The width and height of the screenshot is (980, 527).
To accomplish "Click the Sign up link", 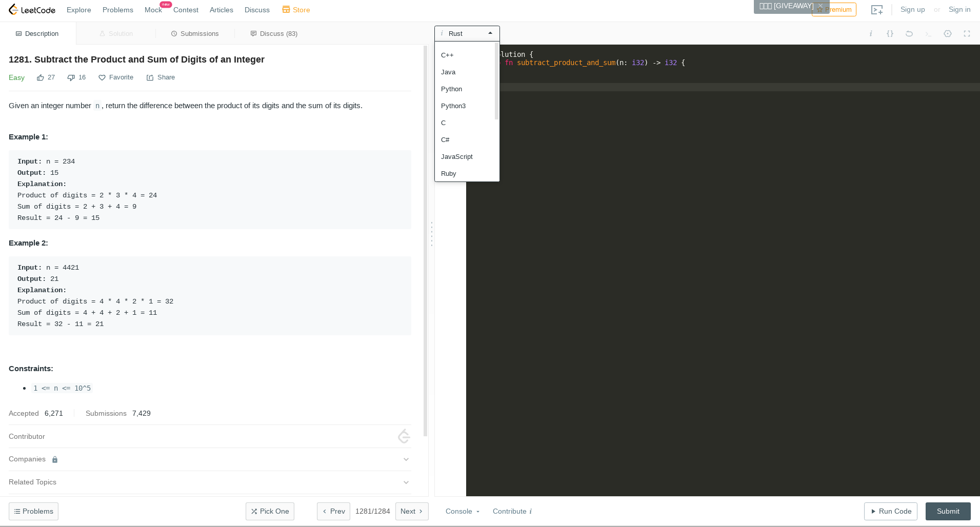I will click(913, 10).
